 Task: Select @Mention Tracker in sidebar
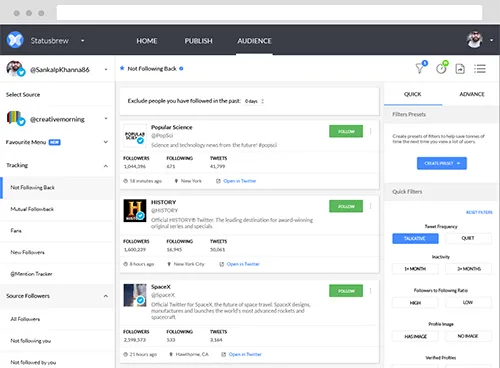point(57,274)
